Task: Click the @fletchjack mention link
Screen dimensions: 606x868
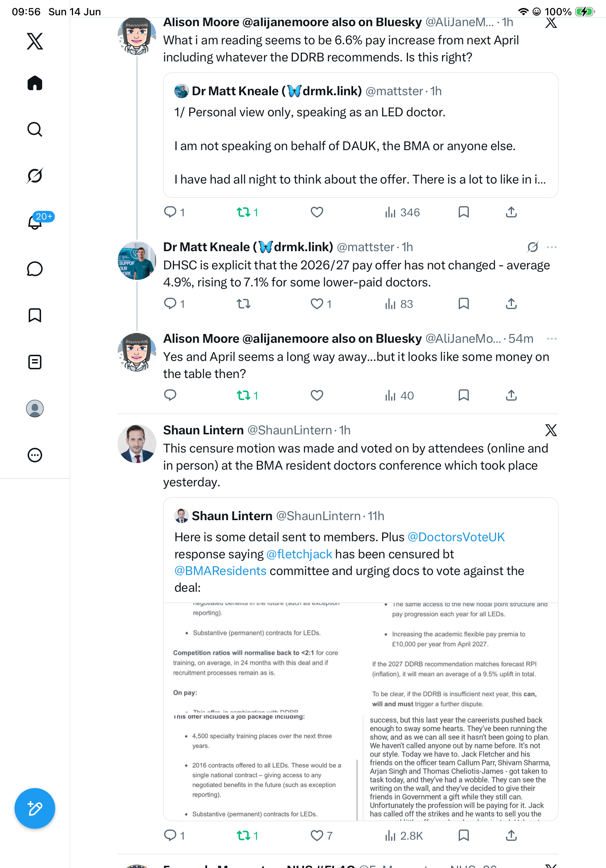Action: [x=299, y=554]
